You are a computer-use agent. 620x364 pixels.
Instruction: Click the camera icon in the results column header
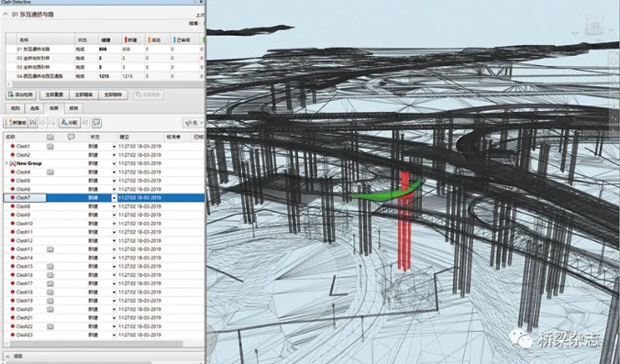[x=50, y=137]
